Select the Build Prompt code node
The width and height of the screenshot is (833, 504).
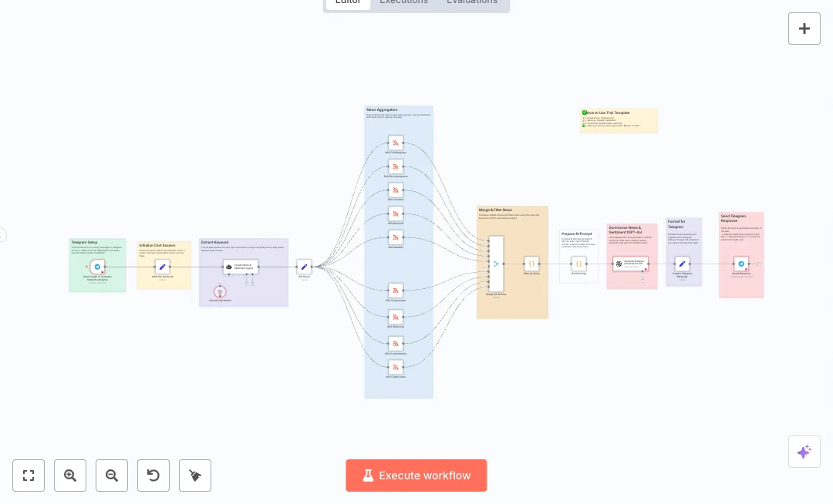[x=578, y=264]
